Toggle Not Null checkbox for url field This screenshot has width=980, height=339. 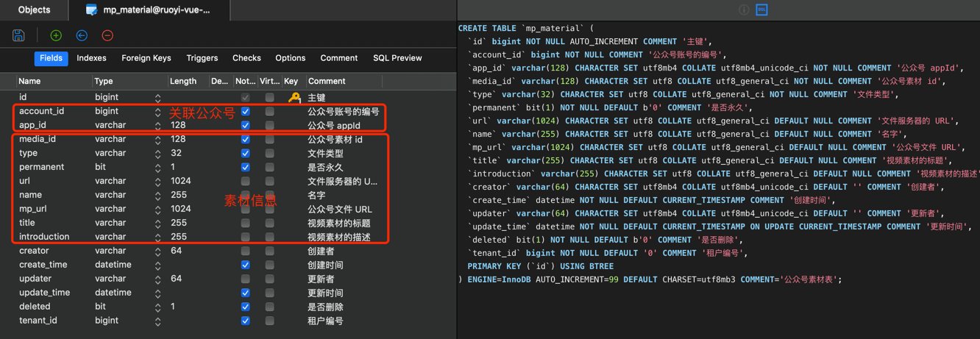tap(245, 181)
